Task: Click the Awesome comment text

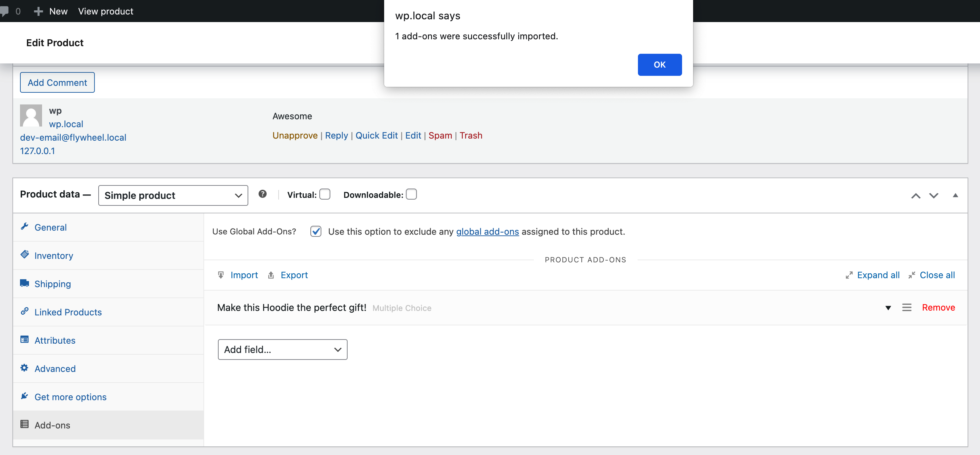Action: coord(292,117)
